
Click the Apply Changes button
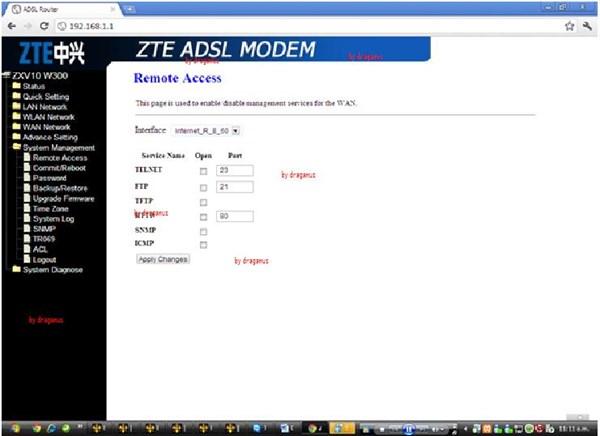point(163,259)
